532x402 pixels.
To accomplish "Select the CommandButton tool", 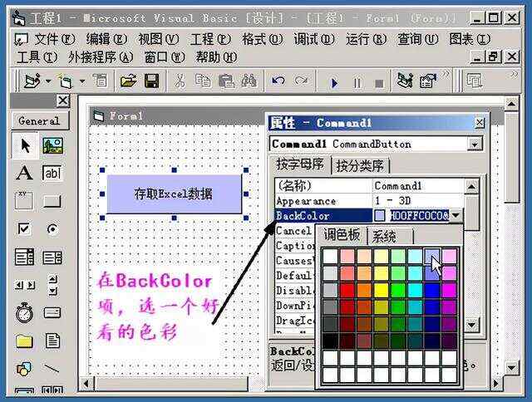I will (52, 201).
